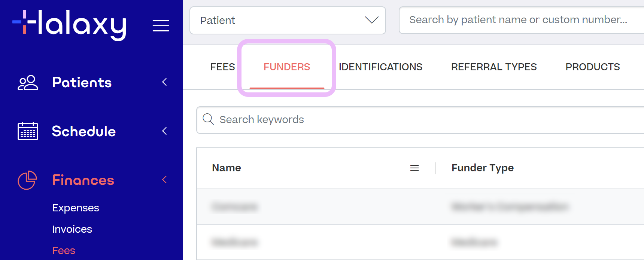Open the Products tab
The width and height of the screenshot is (644, 260).
click(593, 67)
